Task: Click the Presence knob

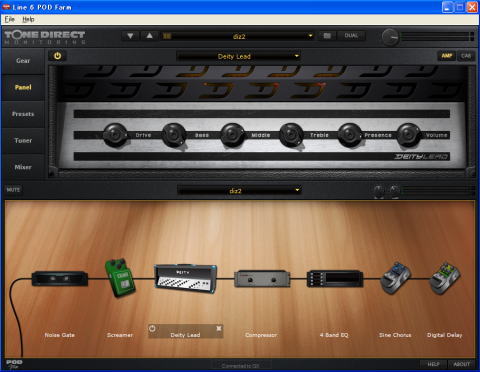Action: (350, 135)
